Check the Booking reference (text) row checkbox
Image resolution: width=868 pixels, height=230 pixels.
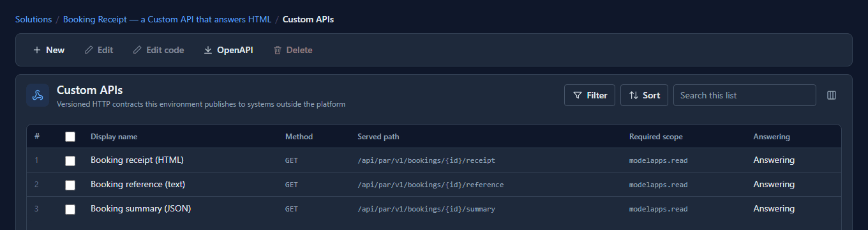pos(70,185)
